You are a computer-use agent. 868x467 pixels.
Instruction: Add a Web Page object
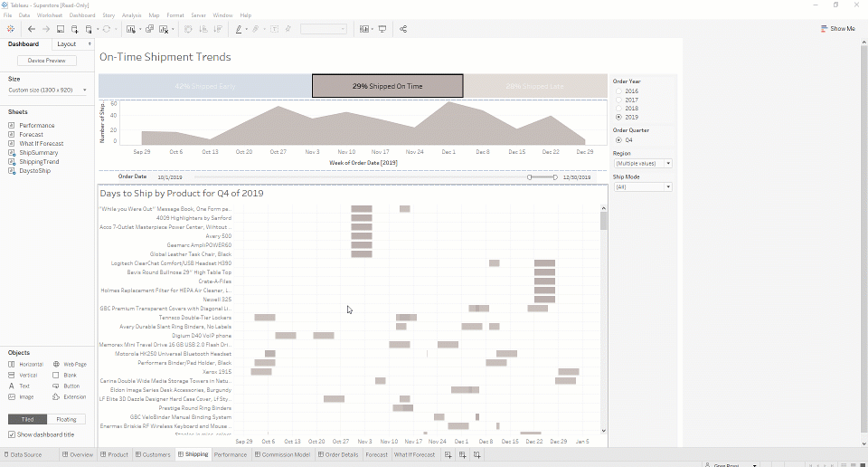pos(70,365)
